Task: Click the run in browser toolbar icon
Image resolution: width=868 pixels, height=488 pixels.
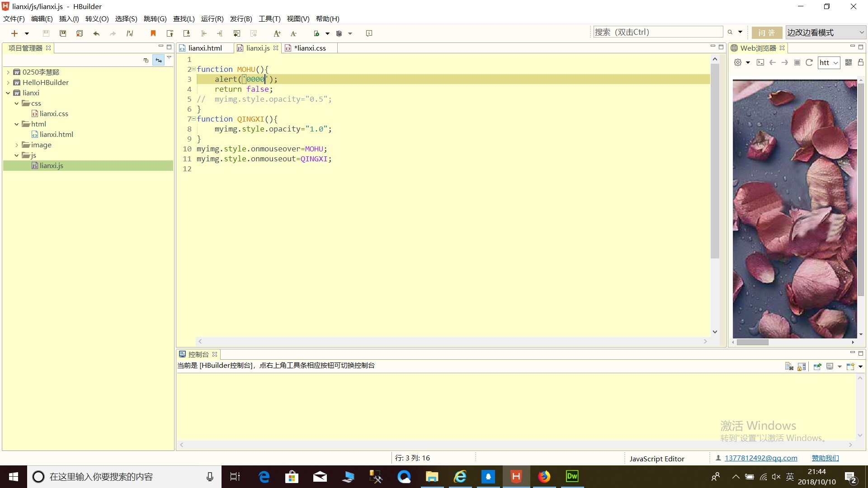Action: (316, 33)
